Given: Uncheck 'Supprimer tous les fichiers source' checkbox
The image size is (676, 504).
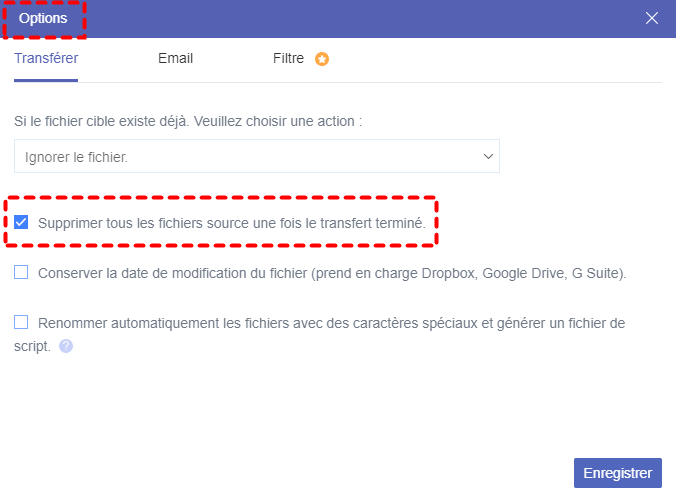Looking at the screenshot, I should (x=21, y=222).
